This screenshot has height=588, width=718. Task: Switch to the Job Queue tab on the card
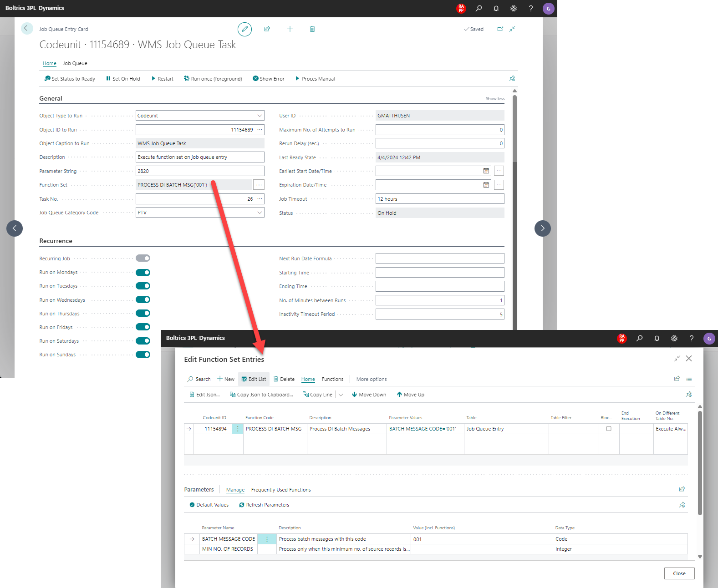tap(75, 64)
